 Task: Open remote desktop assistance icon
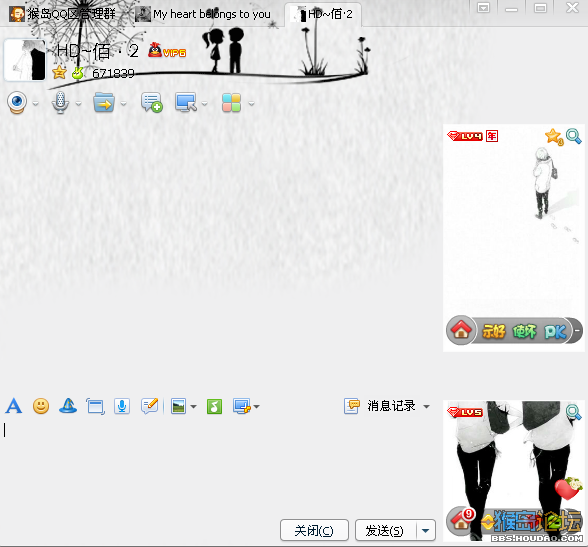pyautogui.click(x=186, y=102)
